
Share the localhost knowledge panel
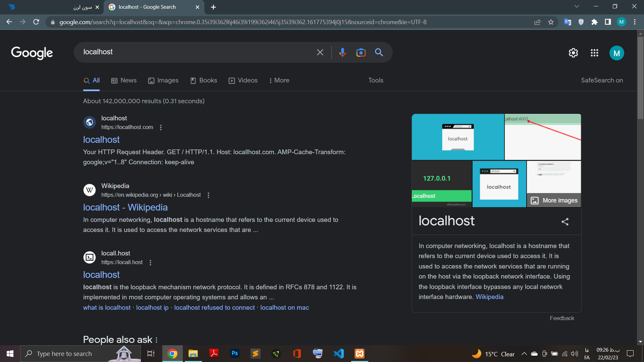[x=565, y=222]
